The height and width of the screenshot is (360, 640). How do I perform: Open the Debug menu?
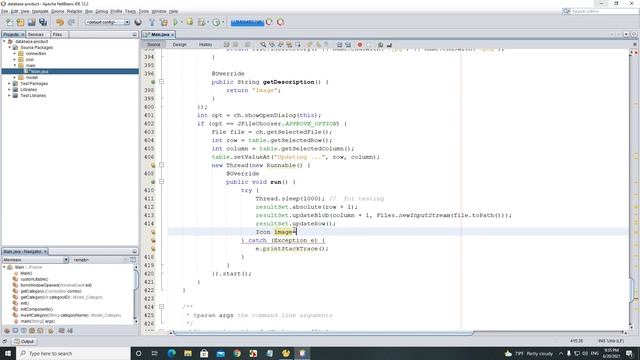[x=102, y=11]
